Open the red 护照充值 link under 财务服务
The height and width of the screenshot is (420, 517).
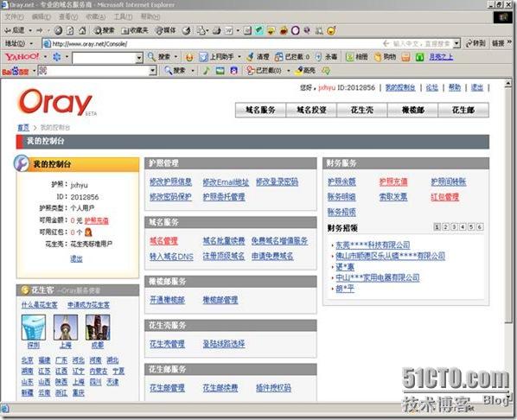[393, 181]
